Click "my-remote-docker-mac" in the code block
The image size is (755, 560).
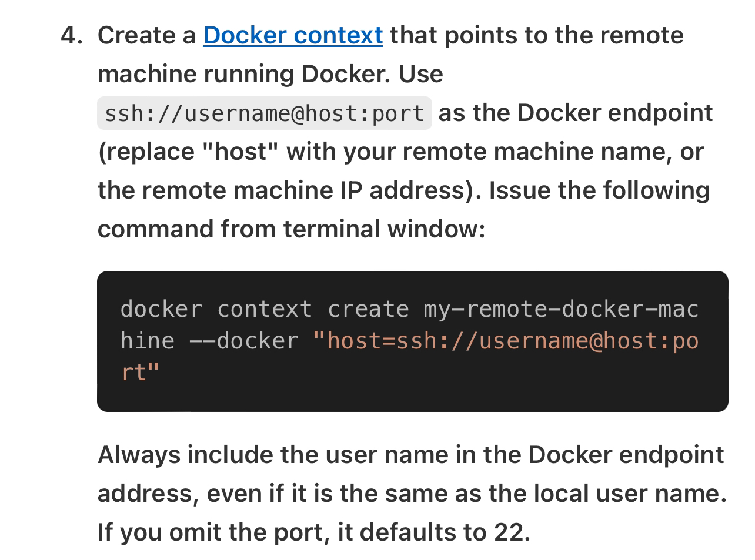pos(561,309)
